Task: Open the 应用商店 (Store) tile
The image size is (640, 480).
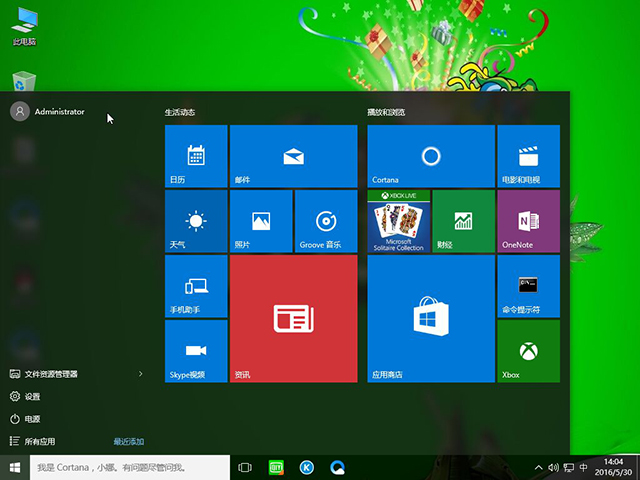Action: click(431, 318)
